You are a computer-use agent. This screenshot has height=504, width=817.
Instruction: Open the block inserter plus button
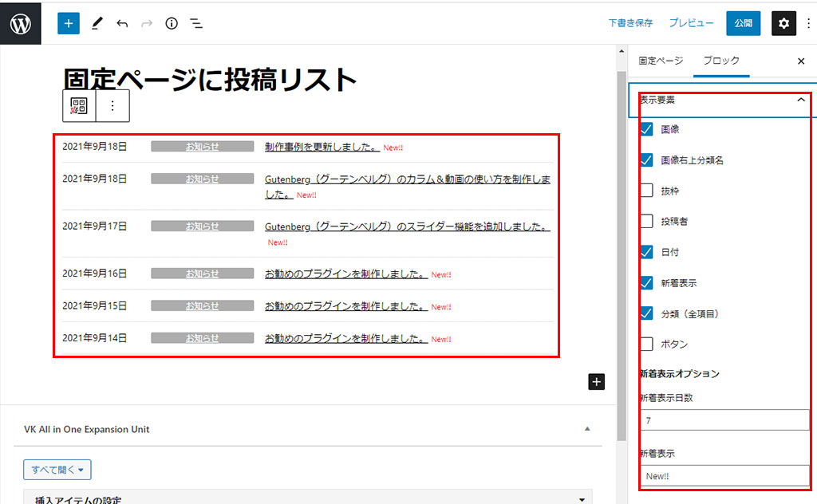69,23
